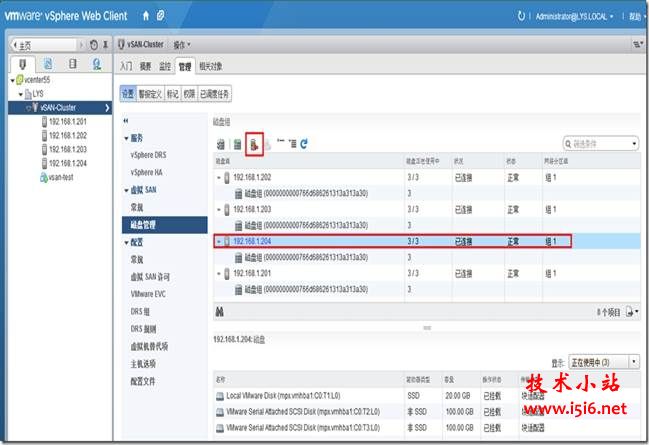Collapse host 192.168.1.203 disk group row

pyautogui.click(x=219, y=209)
